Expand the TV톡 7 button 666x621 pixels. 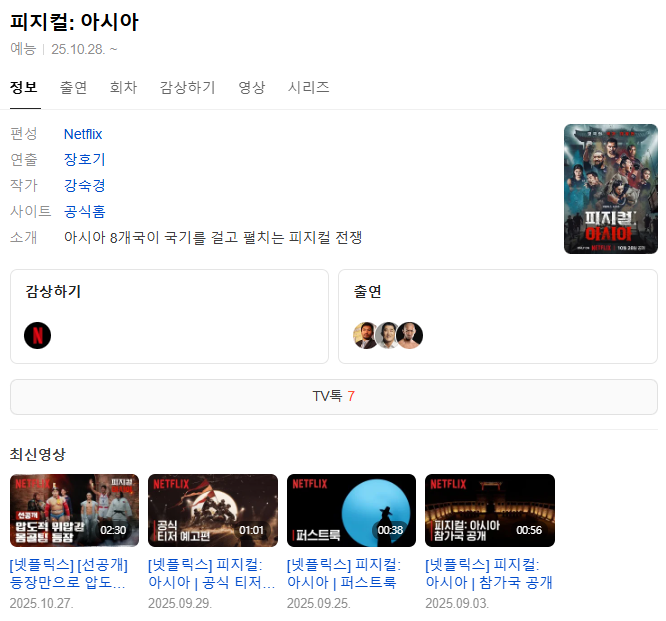click(x=333, y=396)
